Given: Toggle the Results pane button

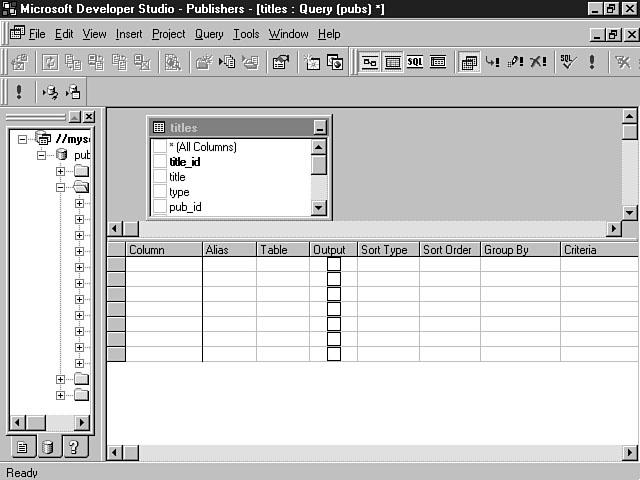Looking at the screenshot, I should 438,62.
